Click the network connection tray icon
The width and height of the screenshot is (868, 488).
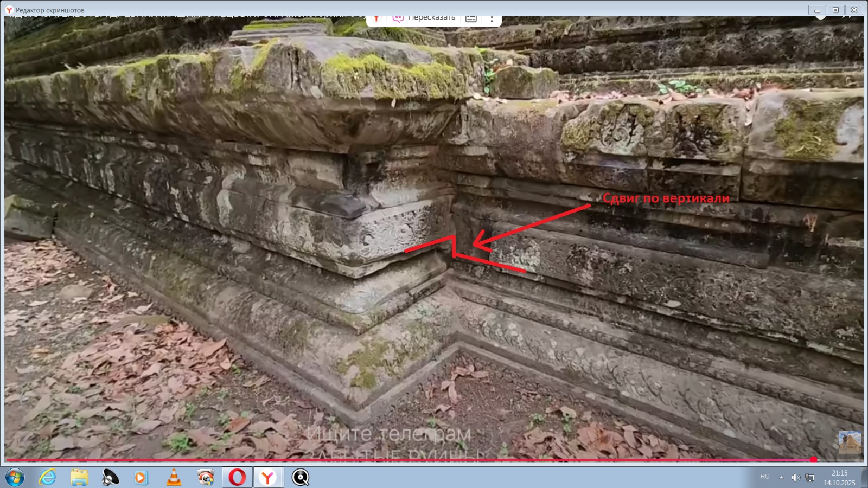tap(809, 477)
